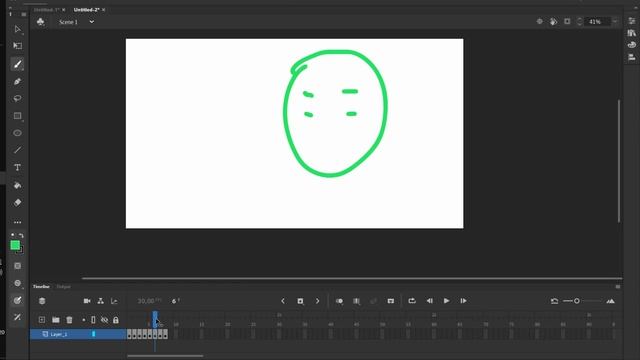Expand the Scene 1 dropdown

(x=91, y=22)
